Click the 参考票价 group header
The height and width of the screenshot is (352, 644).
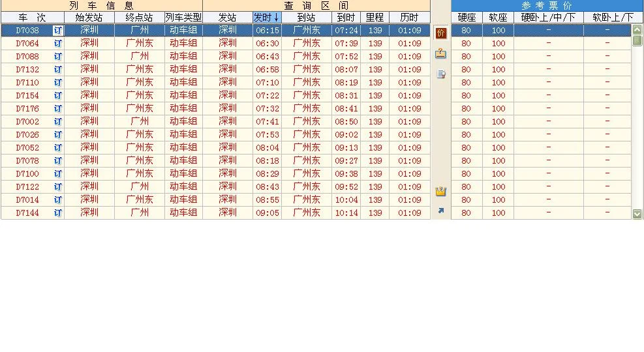point(547,6)
